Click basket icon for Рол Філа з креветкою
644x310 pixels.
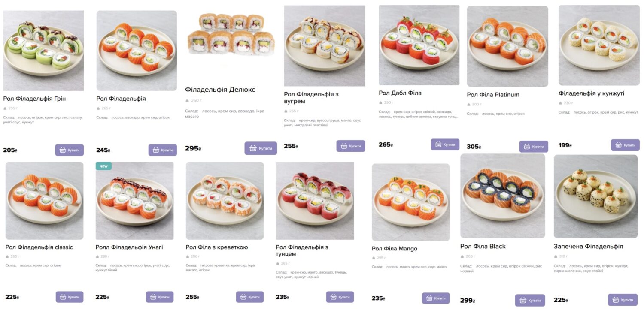[243, 297]
